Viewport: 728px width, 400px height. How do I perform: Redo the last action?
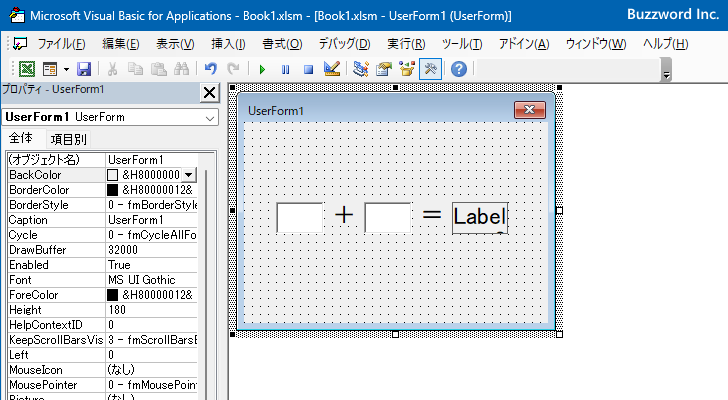(233, 69)
